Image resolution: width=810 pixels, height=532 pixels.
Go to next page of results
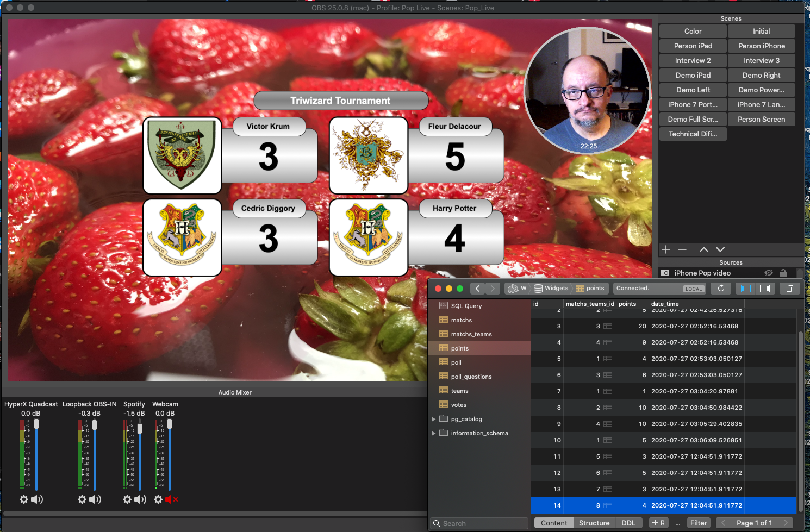click(x=786, y=523)
